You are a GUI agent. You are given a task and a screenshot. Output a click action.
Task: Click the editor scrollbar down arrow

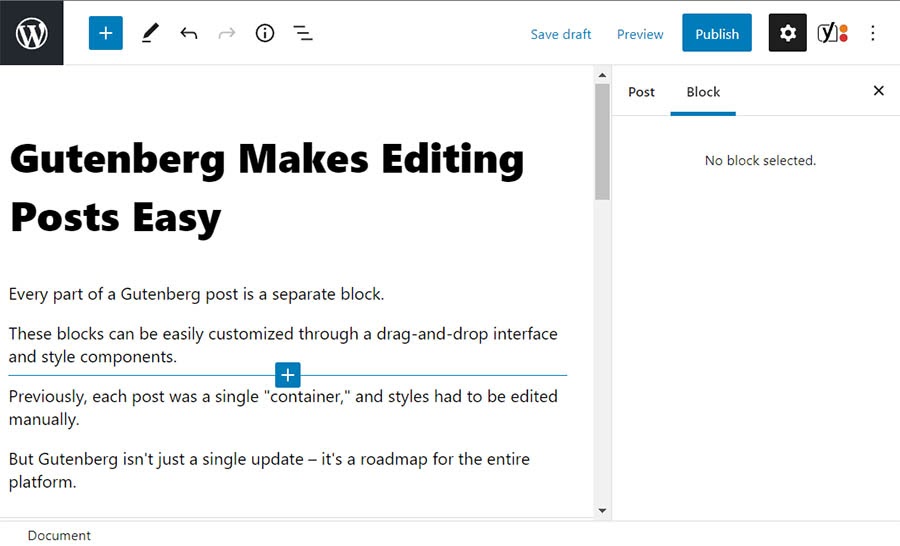[x=602, y=510]
